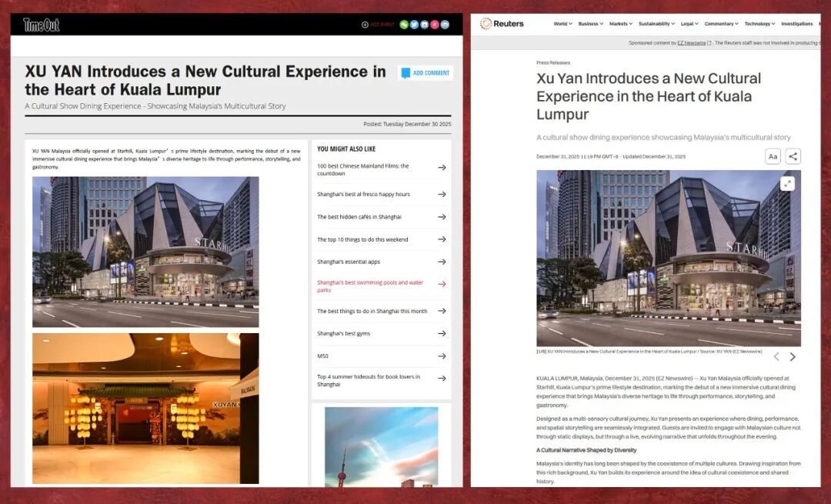Open the Reuters share icon button
The width and height of the screenshot is (831, 504).
pos(793,156)
